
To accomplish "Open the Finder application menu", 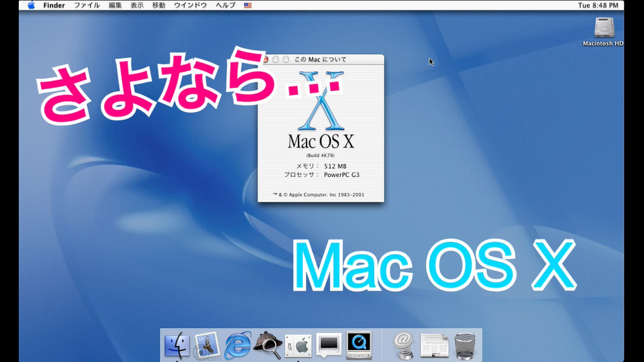I will coord(54,5).
